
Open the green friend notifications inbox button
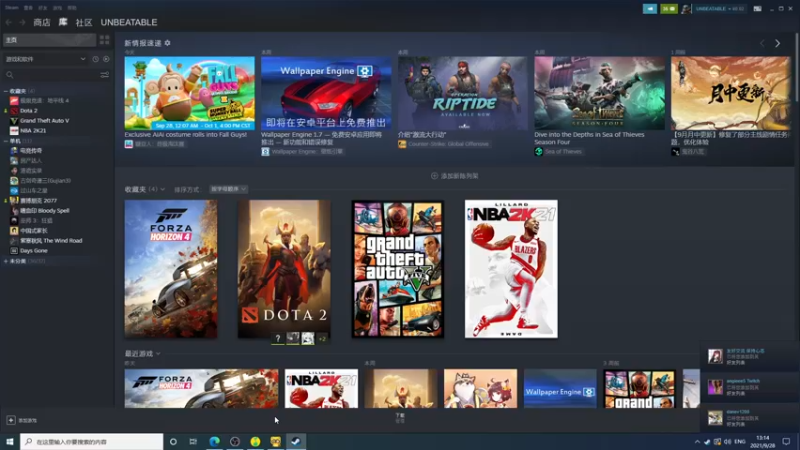pos(669,9)
